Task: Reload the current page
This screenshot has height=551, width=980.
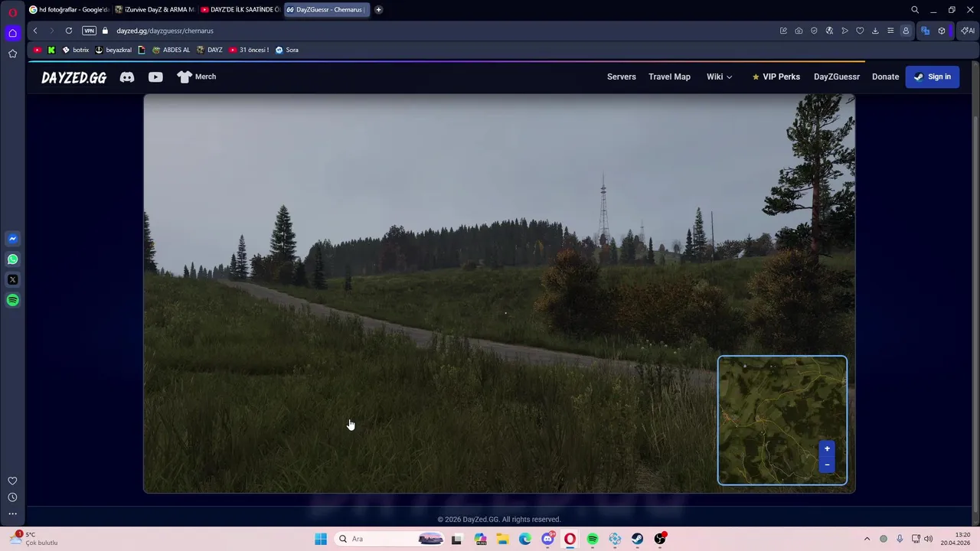Action: (69, 31)
